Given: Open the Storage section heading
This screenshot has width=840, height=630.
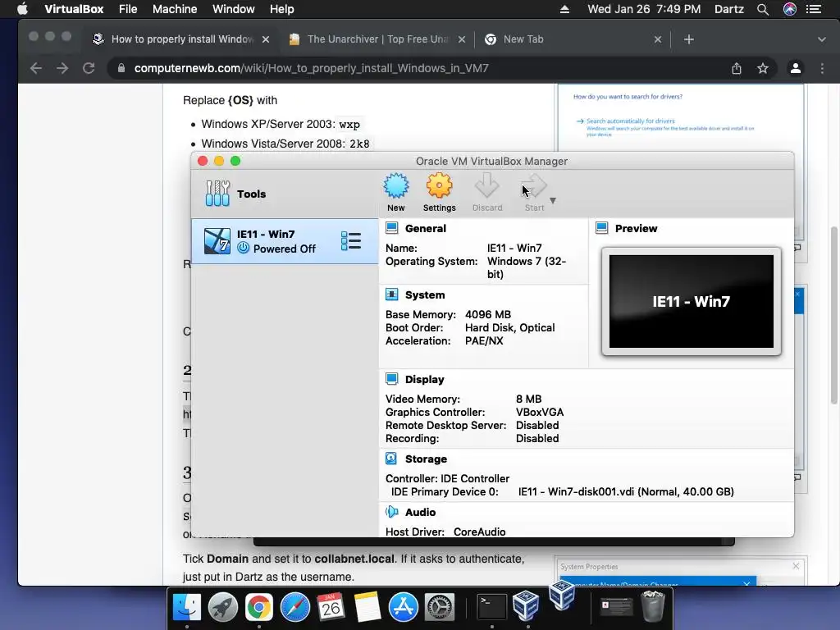Looking at the screenshot, I should [426, 459].
